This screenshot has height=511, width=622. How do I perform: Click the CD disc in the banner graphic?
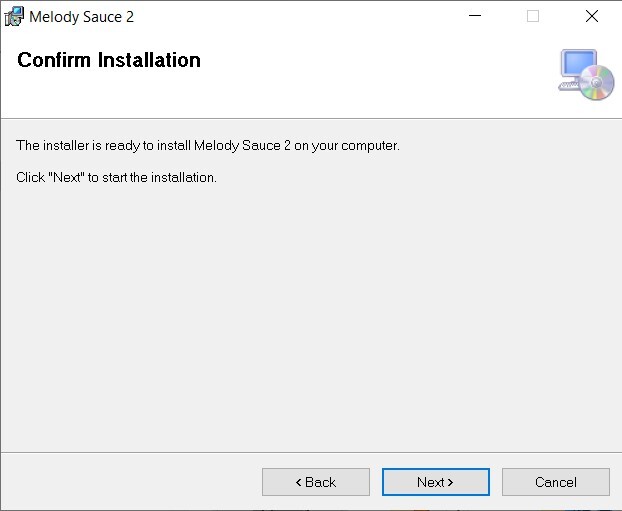(597, 82)
